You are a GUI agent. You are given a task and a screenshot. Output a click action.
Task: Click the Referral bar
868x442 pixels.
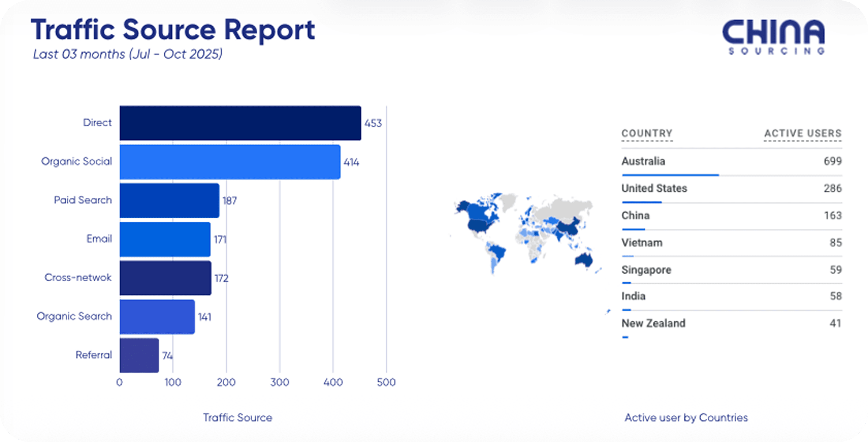click(x=139, y=355)
